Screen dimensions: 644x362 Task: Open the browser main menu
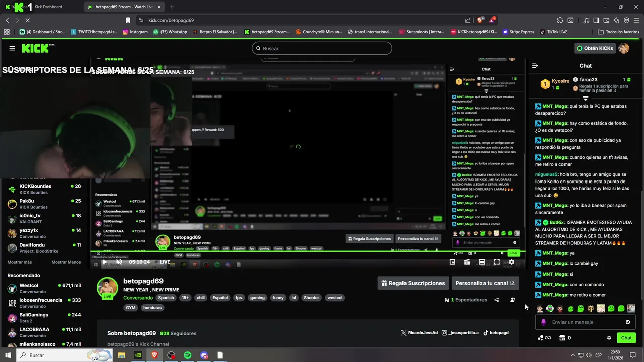pos(636,20)
